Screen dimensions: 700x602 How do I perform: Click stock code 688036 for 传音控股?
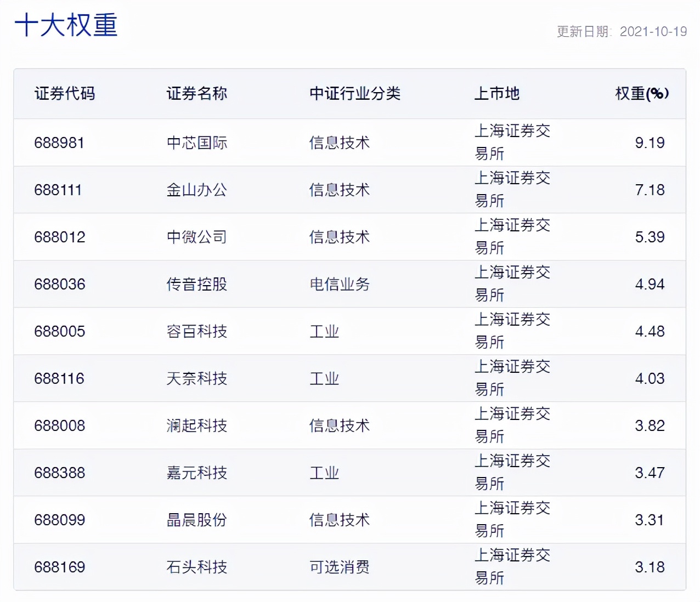[59, 284]
